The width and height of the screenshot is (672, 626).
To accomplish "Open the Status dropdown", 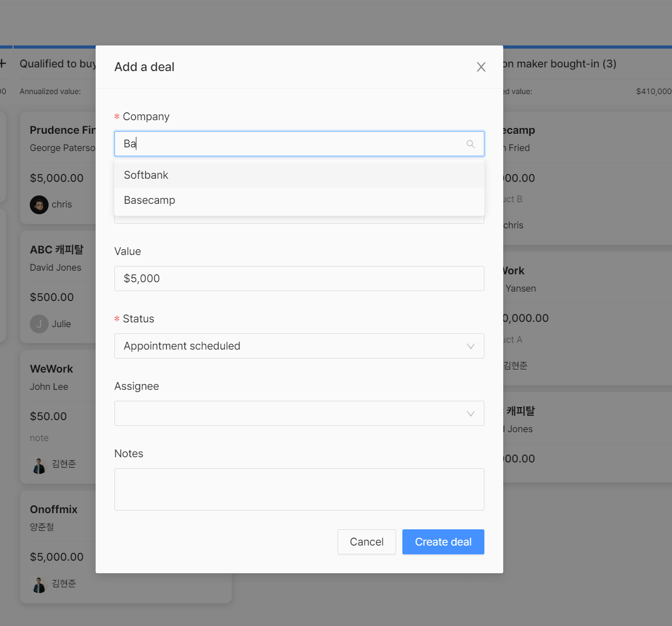I will click(299, 346).
